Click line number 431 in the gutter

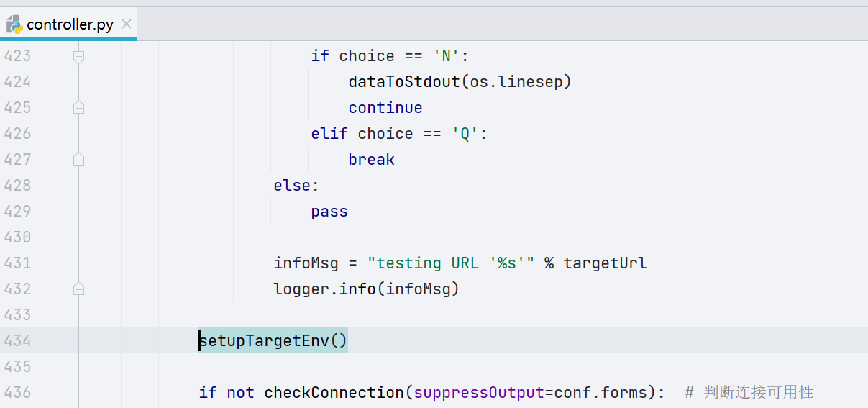click(17, 263)
